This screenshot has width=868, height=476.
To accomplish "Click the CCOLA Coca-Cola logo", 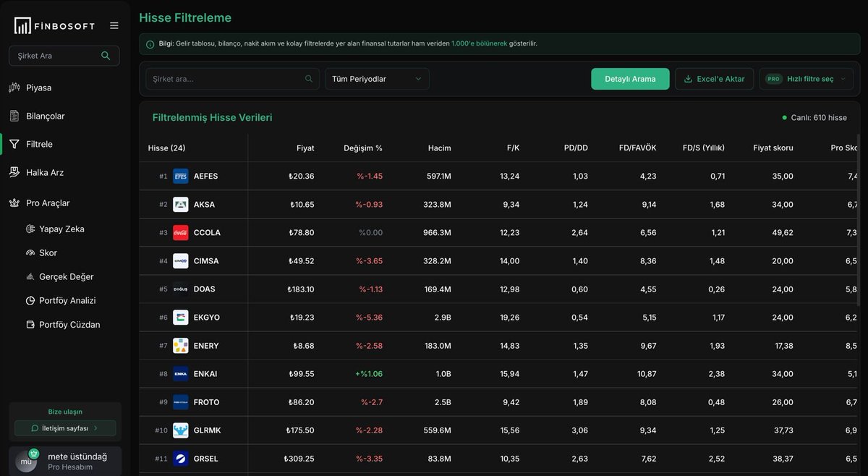I will [181, 233].
